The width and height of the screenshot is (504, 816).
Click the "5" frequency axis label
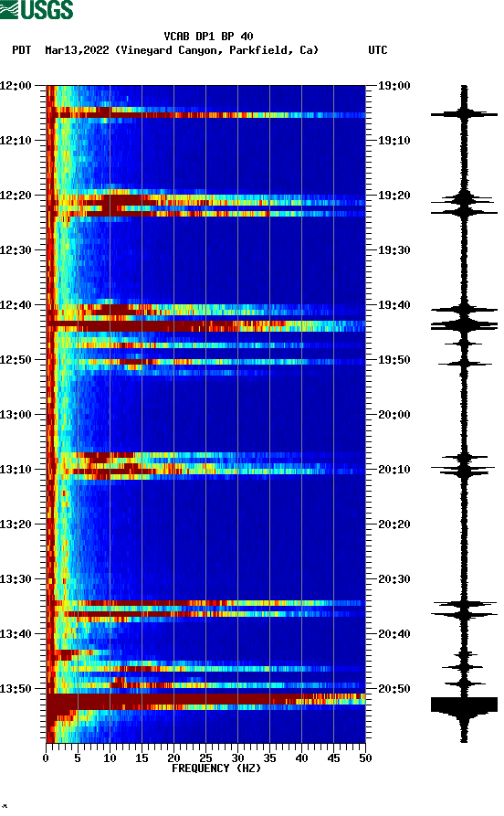pyautogui.click(x=78, y=758)
